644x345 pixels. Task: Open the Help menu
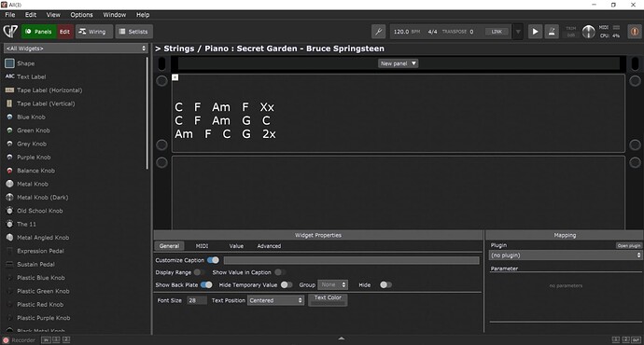point(143,15)
